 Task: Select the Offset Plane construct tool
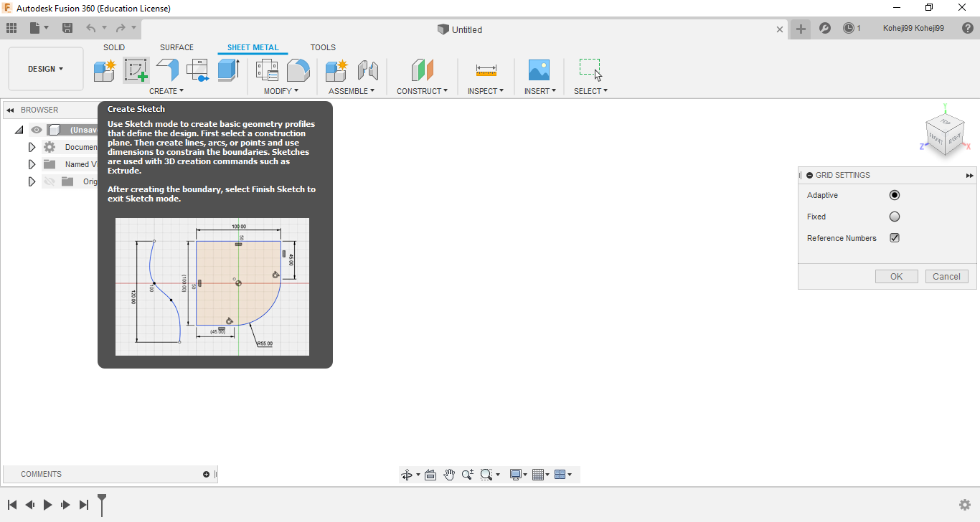[x=423, y=70]
